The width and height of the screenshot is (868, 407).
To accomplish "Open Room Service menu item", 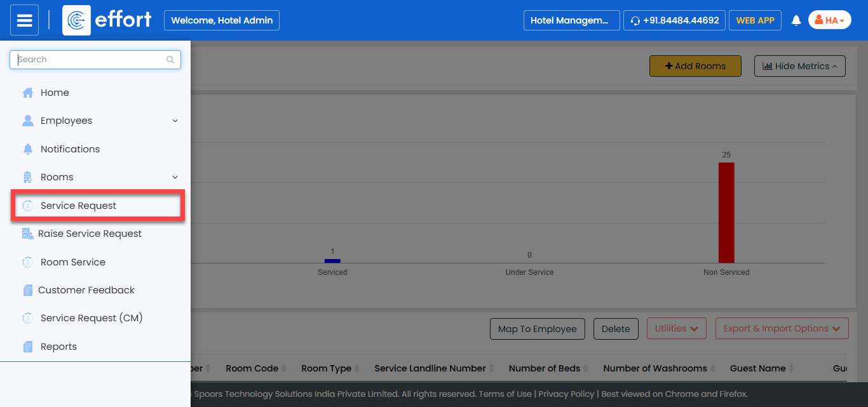I will [x=72, y=262].
